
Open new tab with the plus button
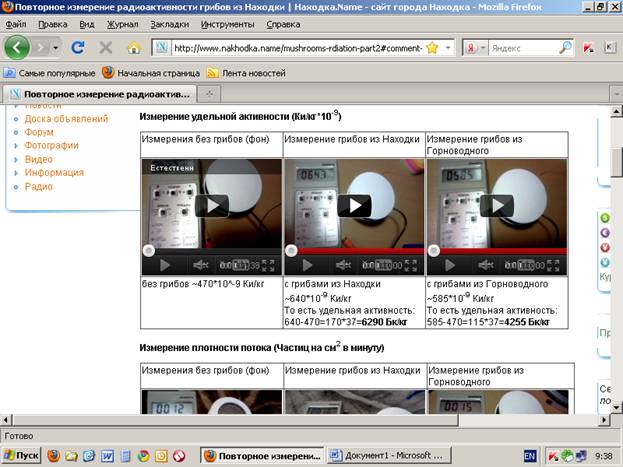[210, 92]
